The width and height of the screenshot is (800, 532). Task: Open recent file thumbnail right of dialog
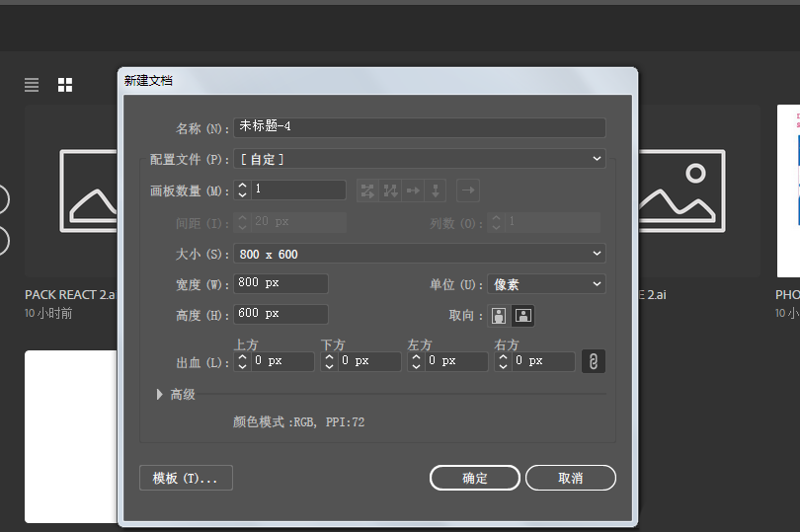point(699,191)
